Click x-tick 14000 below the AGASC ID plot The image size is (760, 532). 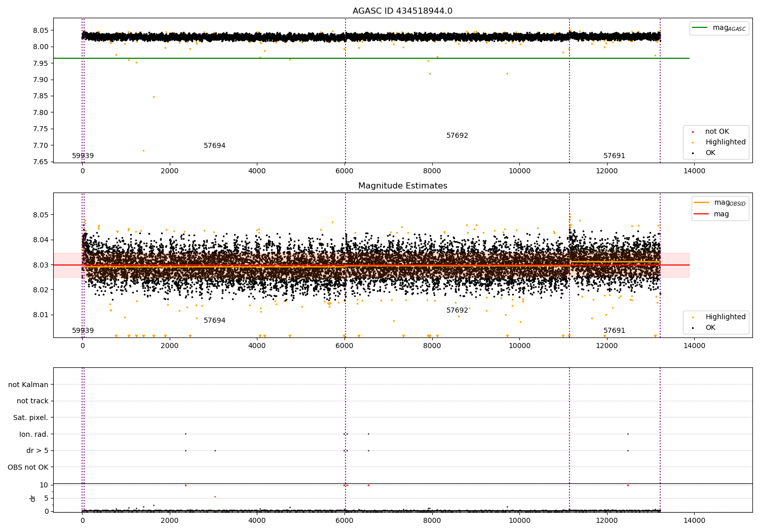pos(694,171)
